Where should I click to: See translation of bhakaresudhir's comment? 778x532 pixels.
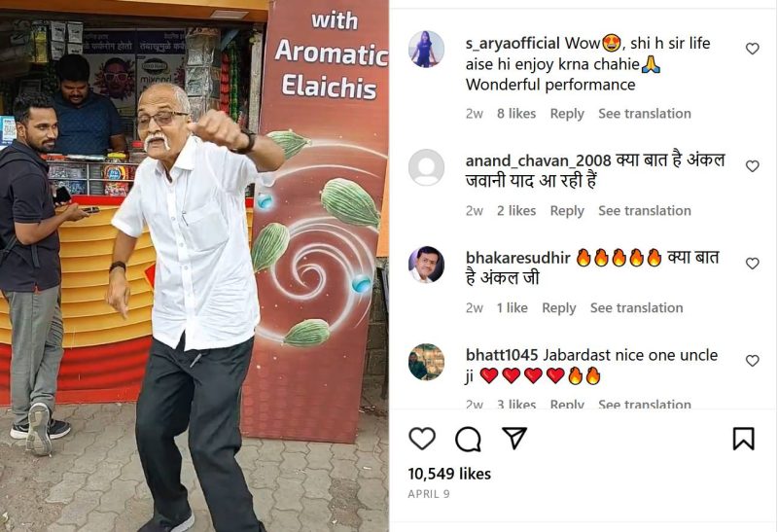click(636, 308)
